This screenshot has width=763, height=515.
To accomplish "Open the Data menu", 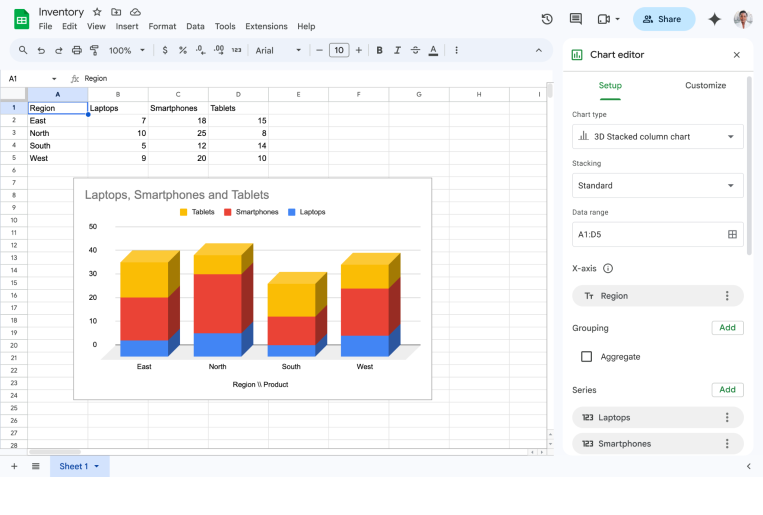I will point(195,26).
